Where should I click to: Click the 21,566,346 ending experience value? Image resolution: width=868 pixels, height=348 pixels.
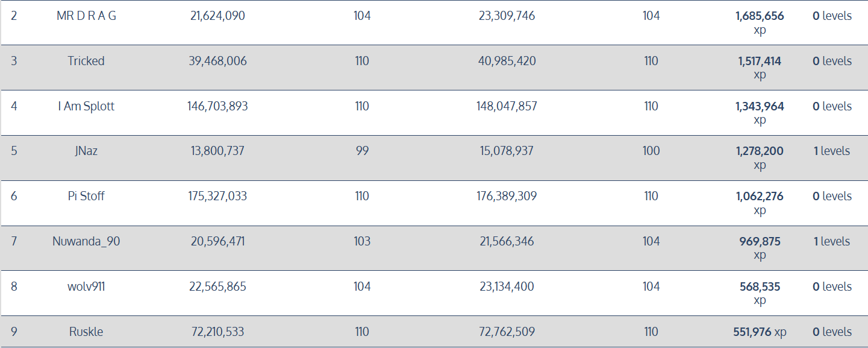pos(507,241)
